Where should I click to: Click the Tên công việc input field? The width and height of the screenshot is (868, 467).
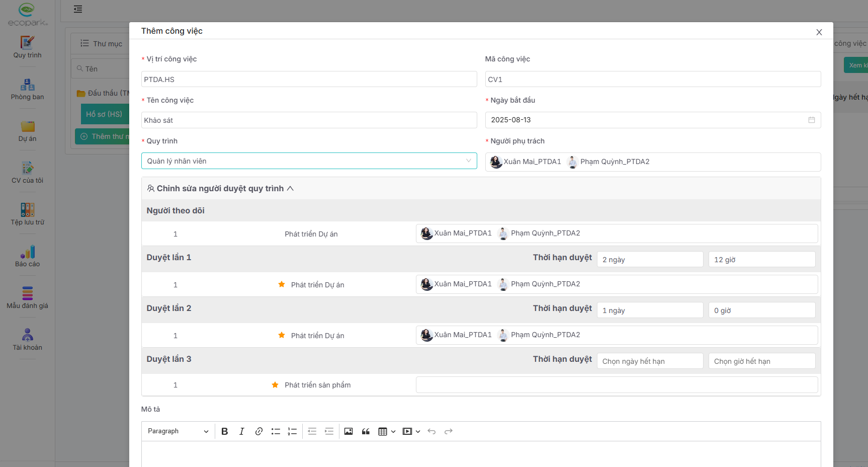[309, 120]
